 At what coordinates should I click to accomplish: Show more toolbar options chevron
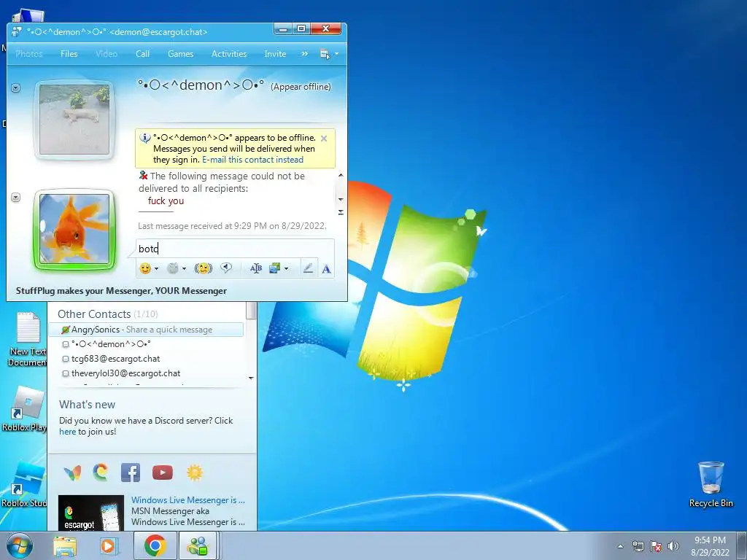tap(304, 54)
